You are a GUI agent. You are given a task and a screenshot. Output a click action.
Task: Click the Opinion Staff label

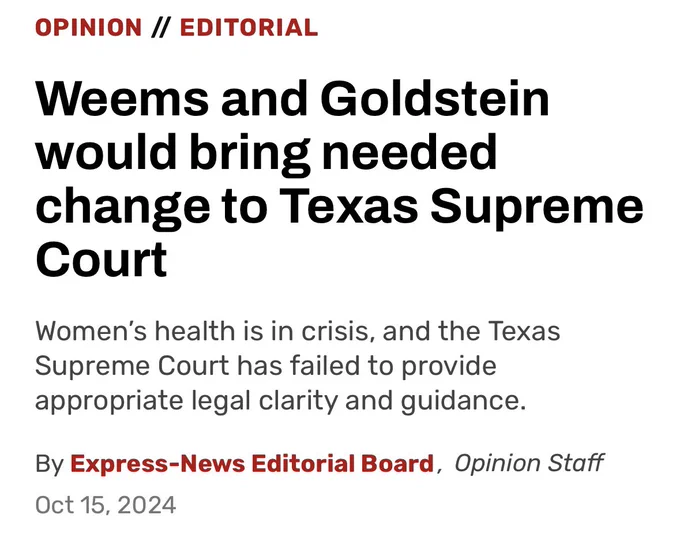pyautogui.click(x=529, y=463)
